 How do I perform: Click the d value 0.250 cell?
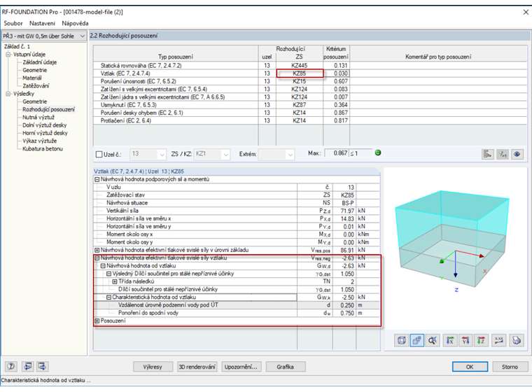click(x=344, y=305)
